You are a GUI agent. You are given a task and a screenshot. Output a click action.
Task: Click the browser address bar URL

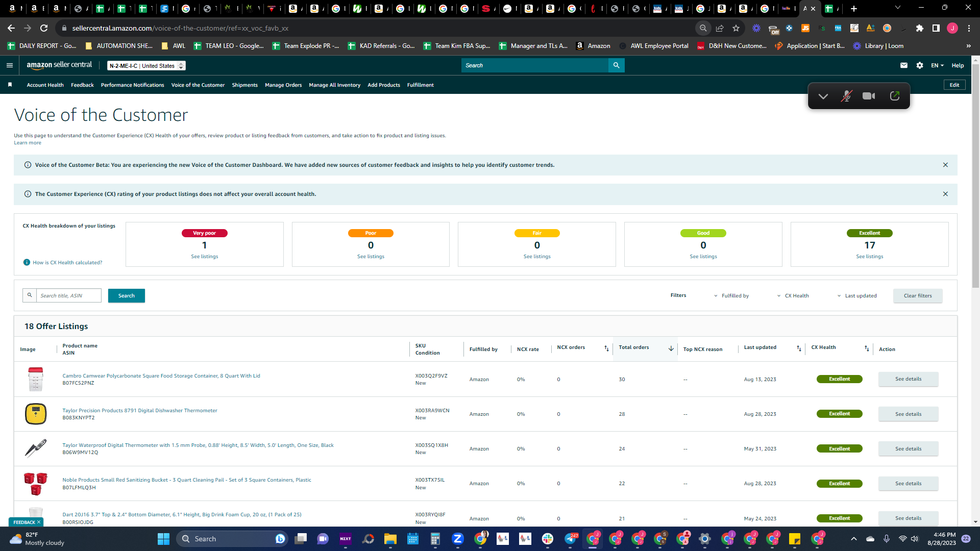tap(180, 28)
